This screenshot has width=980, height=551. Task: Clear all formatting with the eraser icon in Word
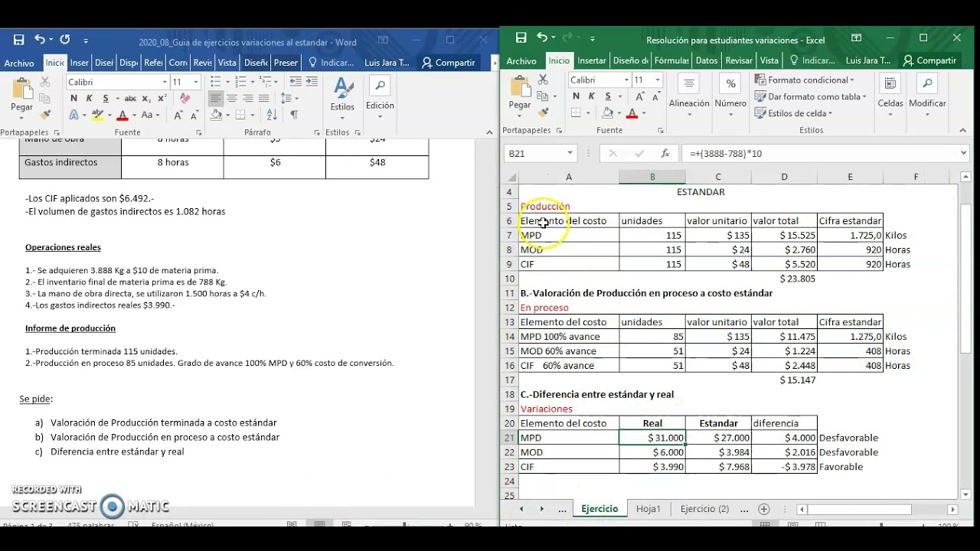click(185, 98)
